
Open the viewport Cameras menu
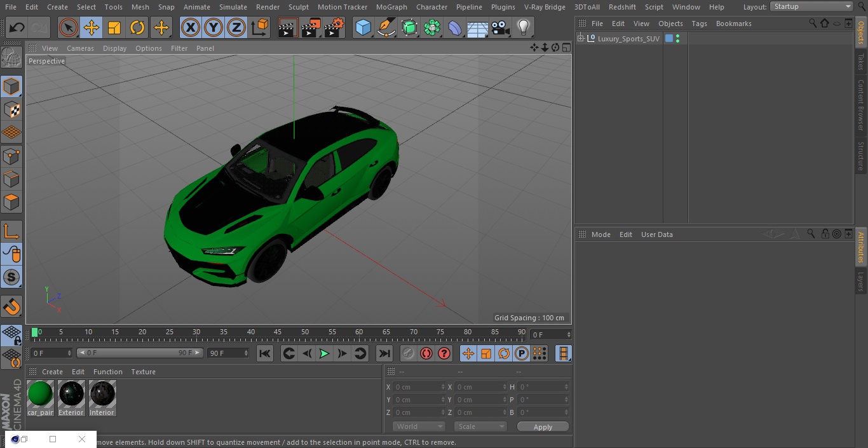80,48
